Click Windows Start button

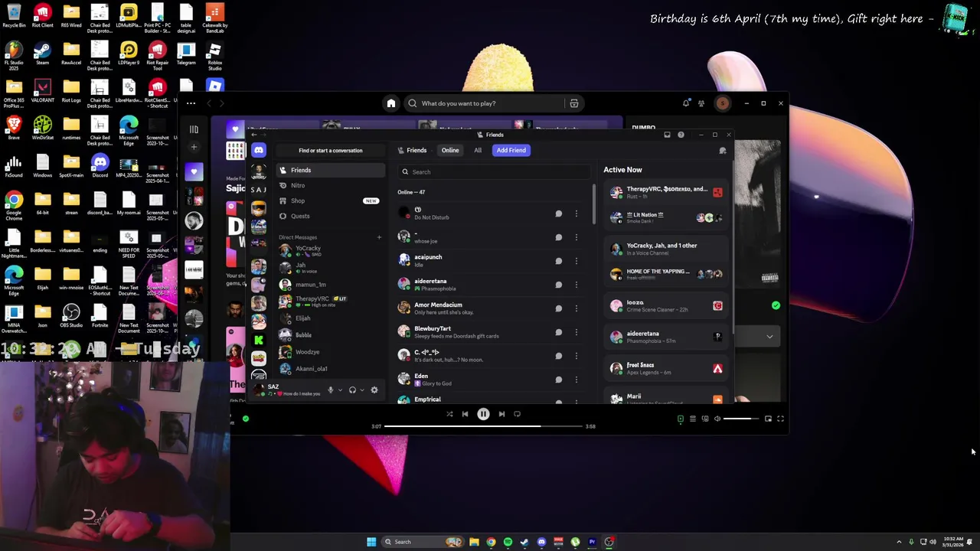(371, 542)
